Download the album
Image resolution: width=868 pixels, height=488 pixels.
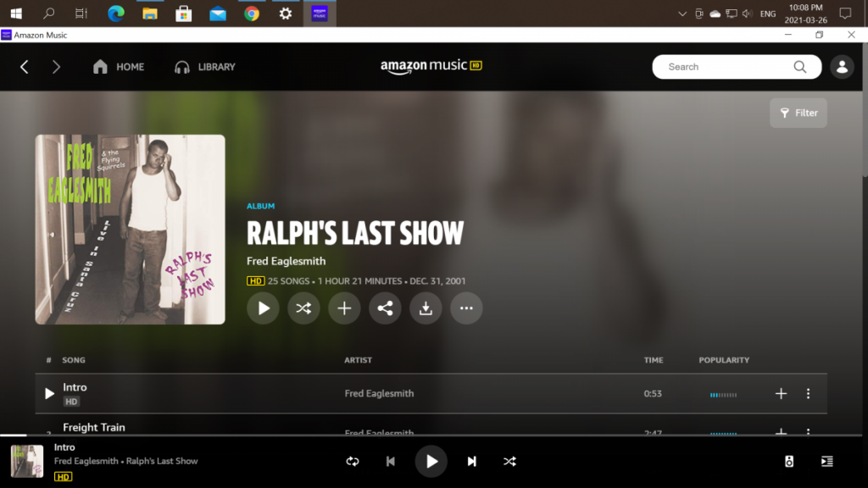(x=426, y=308)
